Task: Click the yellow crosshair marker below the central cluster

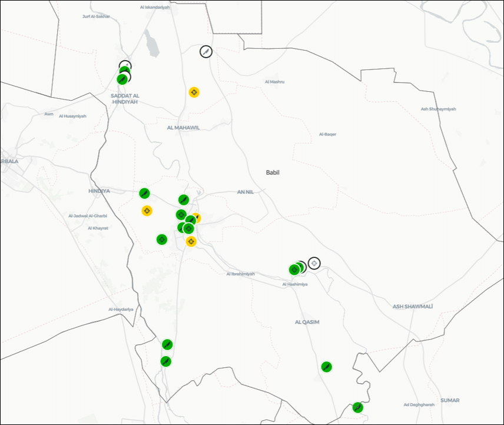Action: pos(191,241)
